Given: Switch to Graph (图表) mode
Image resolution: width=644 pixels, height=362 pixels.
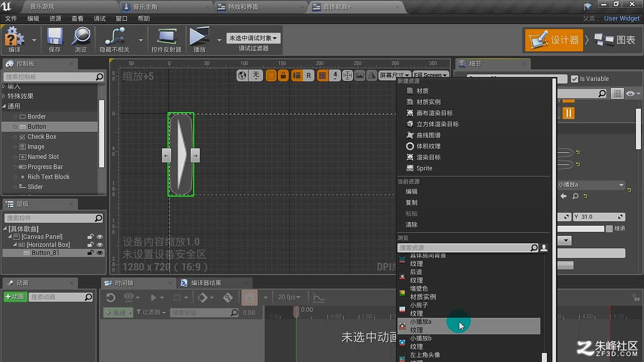Looking at the screenshot, I should tap(615, 40).
